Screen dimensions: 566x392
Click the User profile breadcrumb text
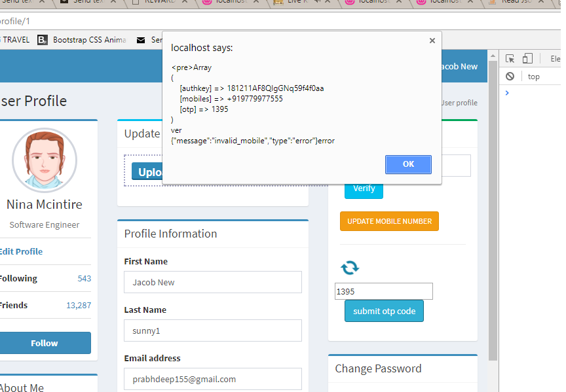459,103
